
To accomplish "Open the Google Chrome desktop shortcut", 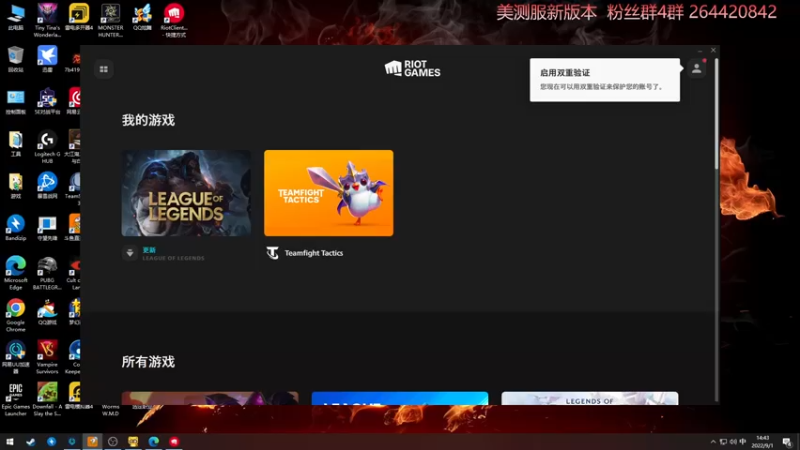I will [16, 315].
